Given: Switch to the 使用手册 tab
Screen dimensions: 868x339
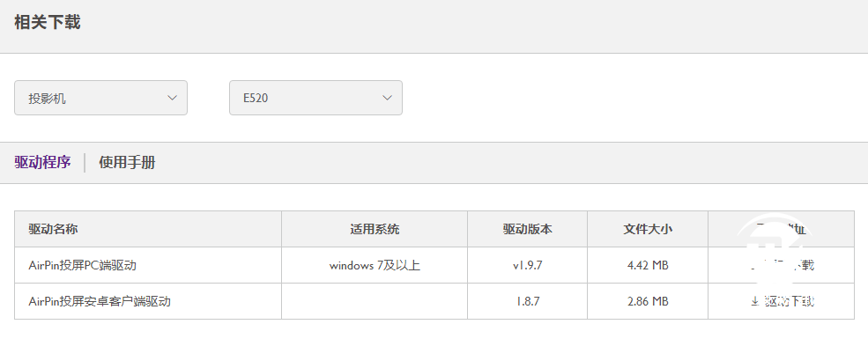Looking at the screenshot, I should click(127, 163).
